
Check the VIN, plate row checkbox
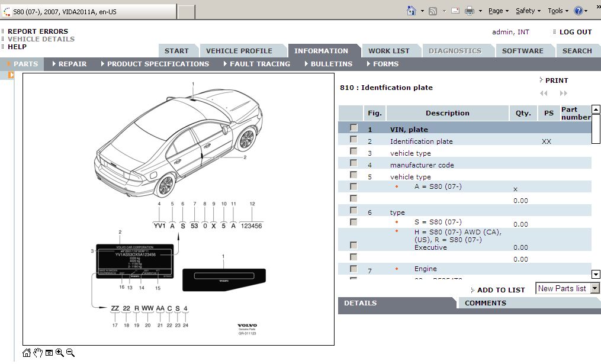click(353, 128)
